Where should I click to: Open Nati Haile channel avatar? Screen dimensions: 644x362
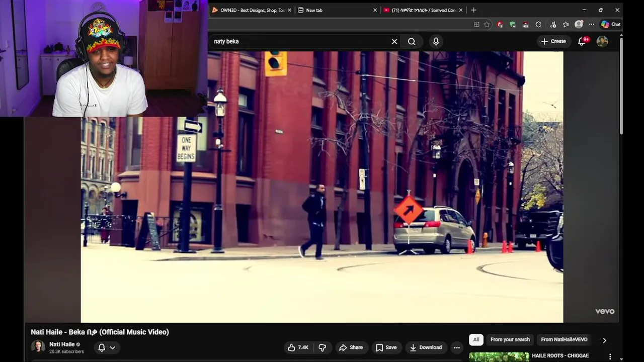38,347
